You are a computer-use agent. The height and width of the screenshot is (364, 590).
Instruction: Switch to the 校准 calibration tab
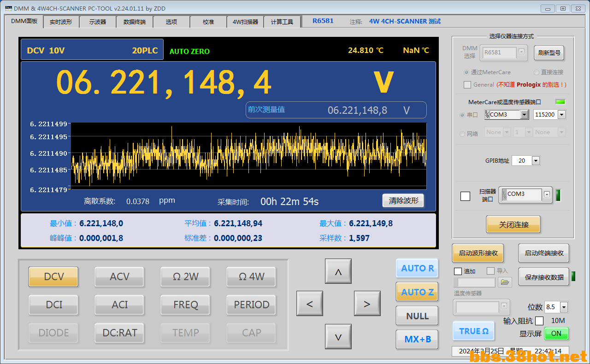point(208,22)
